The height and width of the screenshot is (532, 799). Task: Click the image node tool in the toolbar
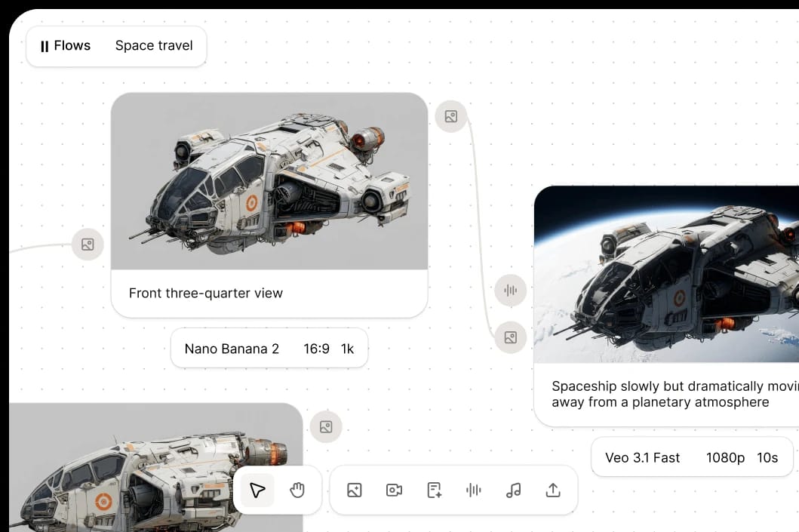[x=354, y=490]
